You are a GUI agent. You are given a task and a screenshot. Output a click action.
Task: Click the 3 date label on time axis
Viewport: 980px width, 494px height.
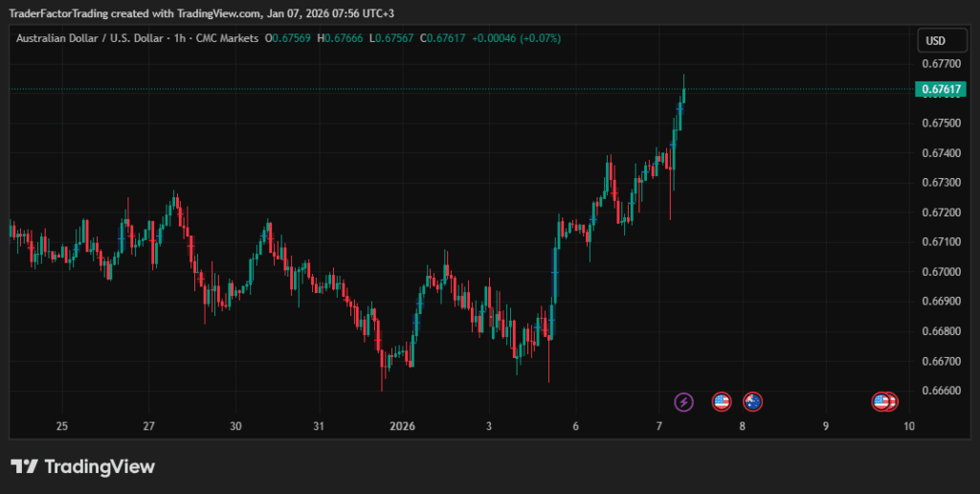489,426
